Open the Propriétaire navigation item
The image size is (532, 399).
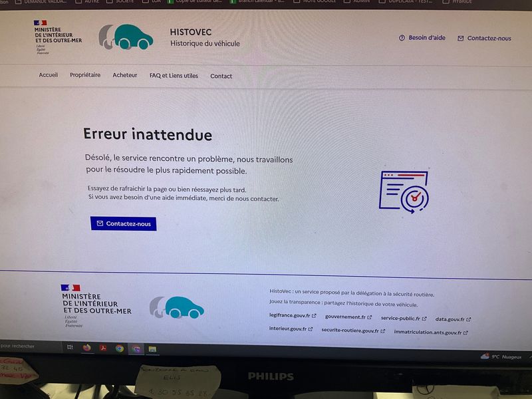[x=85, y=75]
